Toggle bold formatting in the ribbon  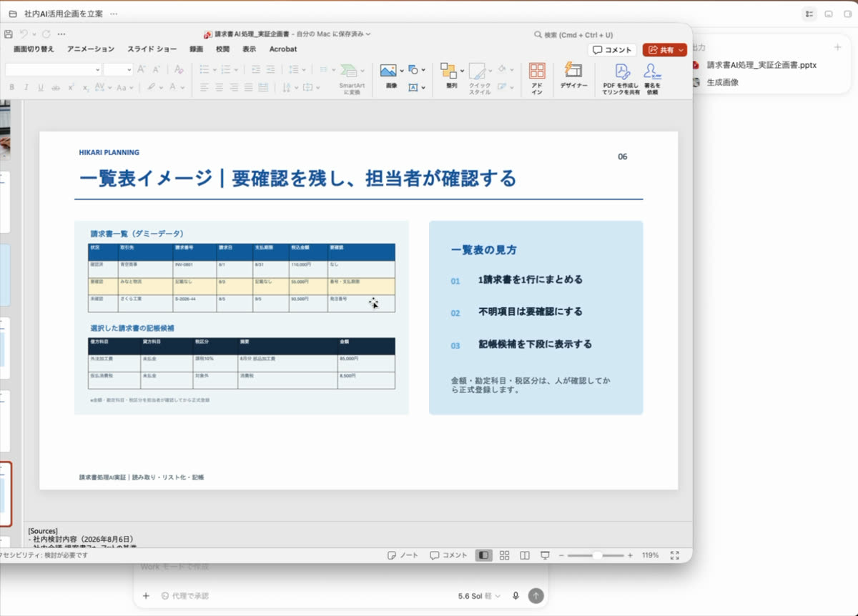pyautogui.click(x=11, y=87)
